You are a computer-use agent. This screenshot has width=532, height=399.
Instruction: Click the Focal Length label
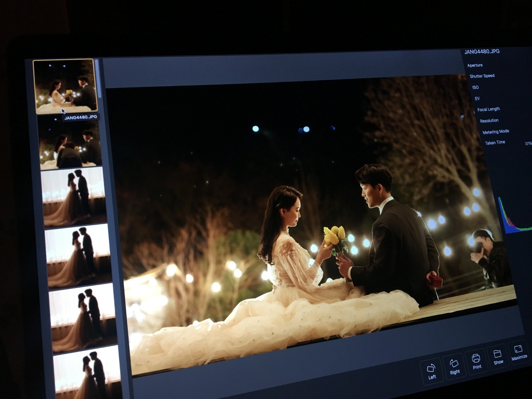488,109
